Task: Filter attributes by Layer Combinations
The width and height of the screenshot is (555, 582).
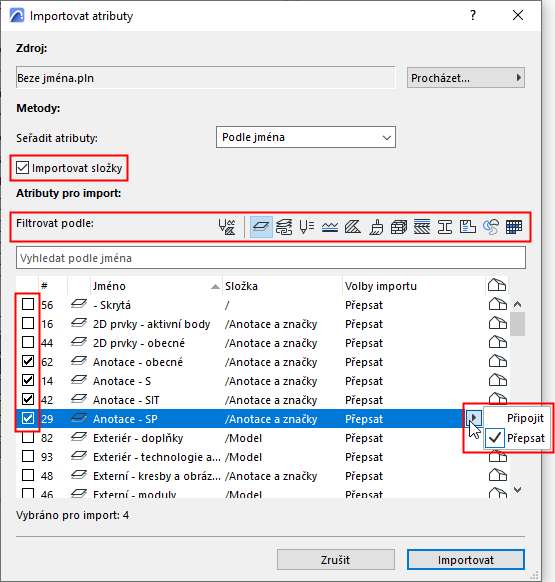Action: click(284, 227)
